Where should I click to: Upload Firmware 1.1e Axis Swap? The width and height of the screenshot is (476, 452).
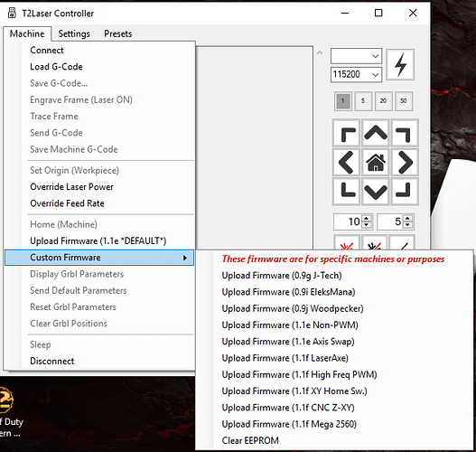coord(334,342)
